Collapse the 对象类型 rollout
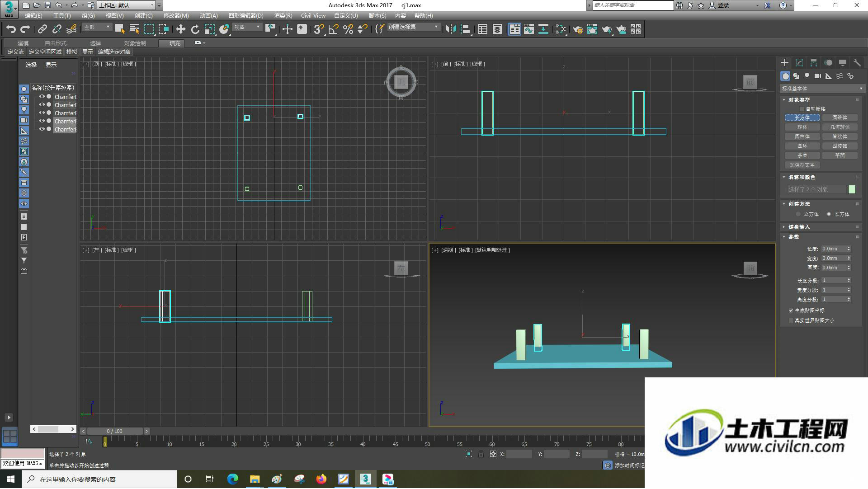The image size is (868, 489). click(x=799, y=100)
